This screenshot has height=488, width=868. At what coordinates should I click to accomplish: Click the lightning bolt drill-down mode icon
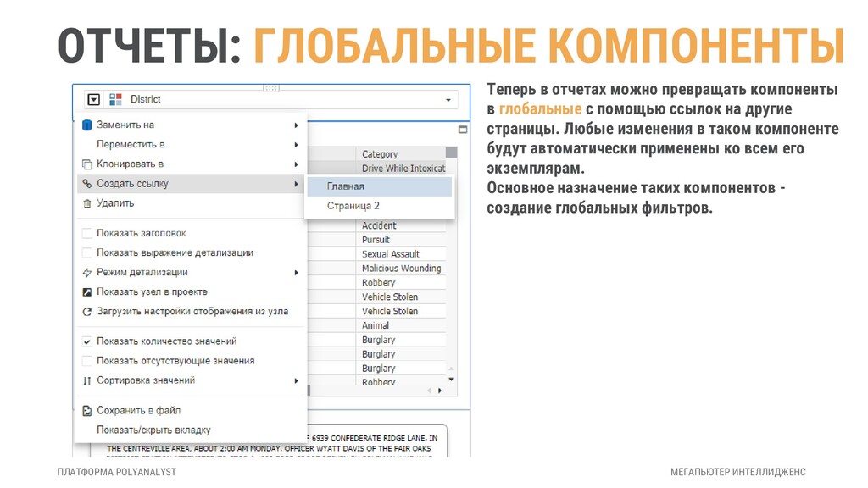(87, 272)
